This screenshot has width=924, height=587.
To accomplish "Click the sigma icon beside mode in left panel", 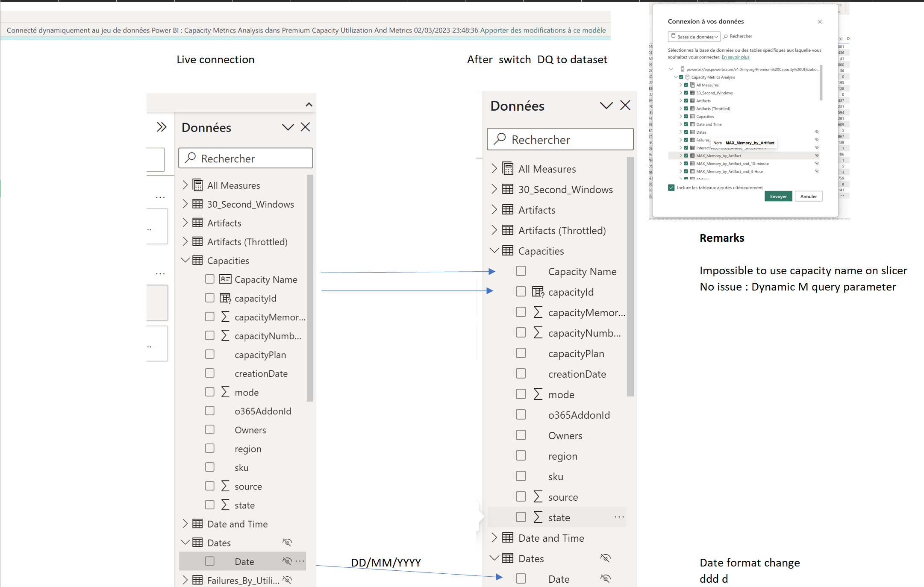I will pyautogui.click(x=225, y=392).
